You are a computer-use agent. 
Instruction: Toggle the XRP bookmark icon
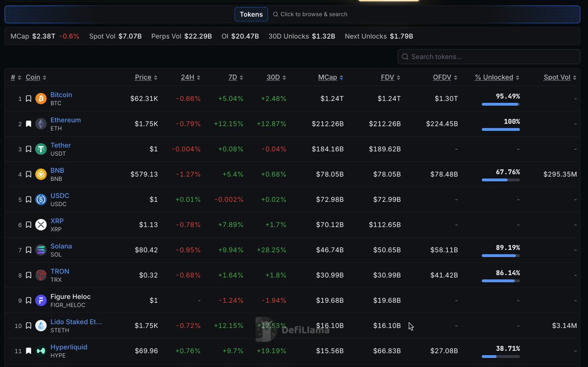pyautogui.click(x=28, y=225)
